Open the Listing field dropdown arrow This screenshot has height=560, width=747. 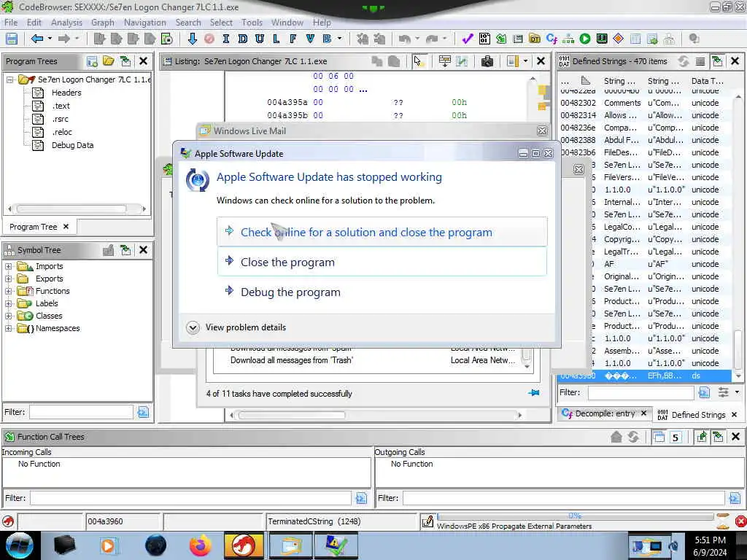point(525,61)
